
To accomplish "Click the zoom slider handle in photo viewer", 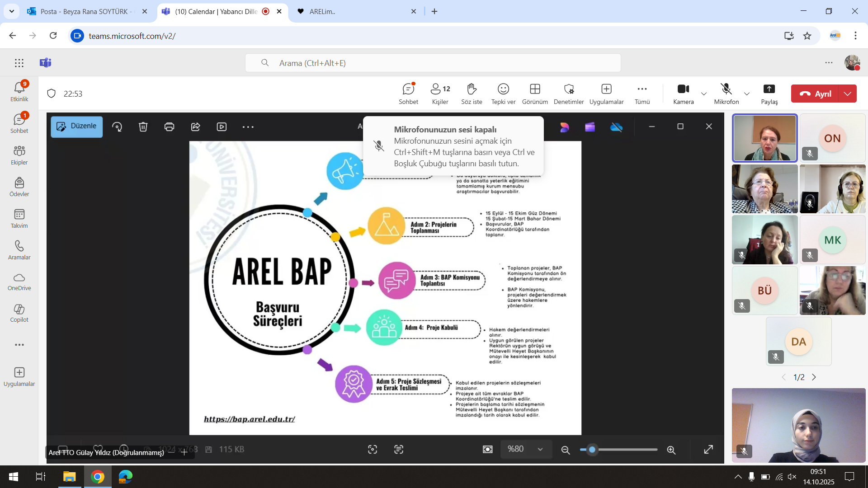I will pyautogui.click(x=592, y=450).
